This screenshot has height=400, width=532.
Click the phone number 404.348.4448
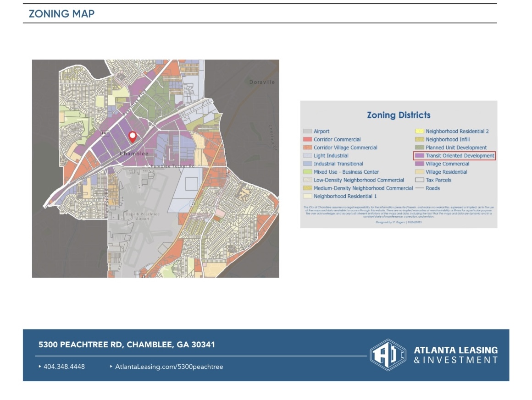tap(64, 367)
